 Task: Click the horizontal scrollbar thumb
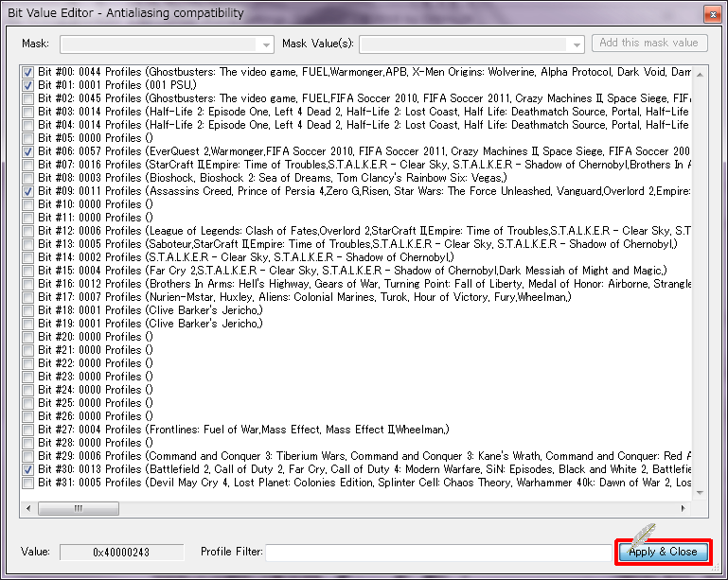78,508
